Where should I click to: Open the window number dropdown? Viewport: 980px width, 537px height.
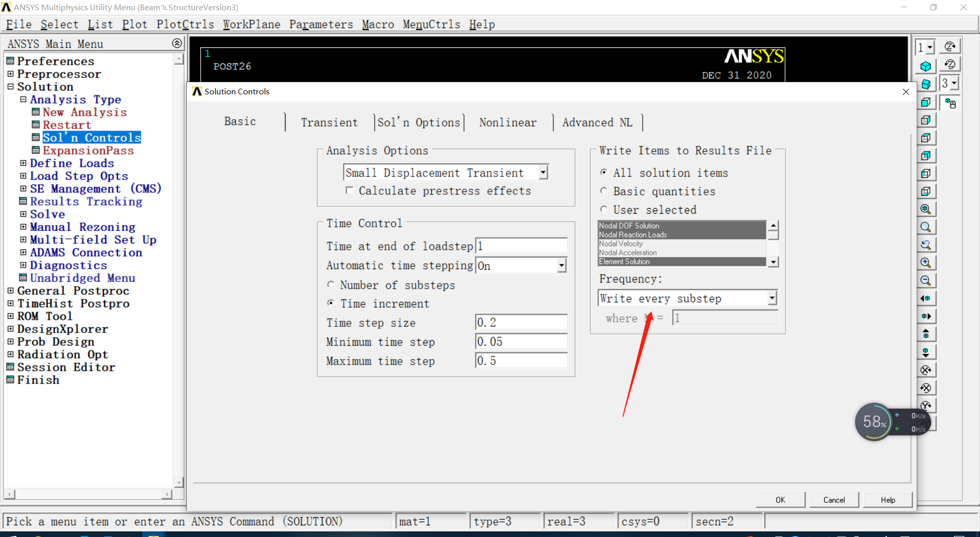coord(930,47)
